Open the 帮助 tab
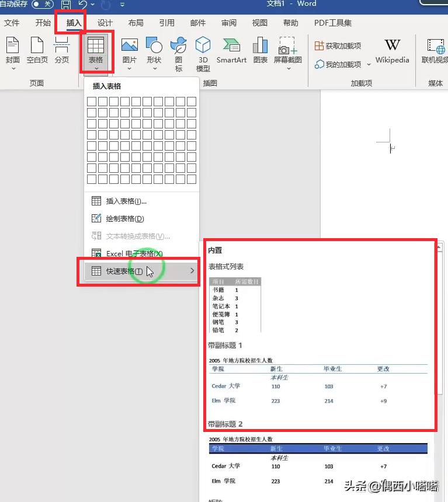 click(x=291, y=23)
